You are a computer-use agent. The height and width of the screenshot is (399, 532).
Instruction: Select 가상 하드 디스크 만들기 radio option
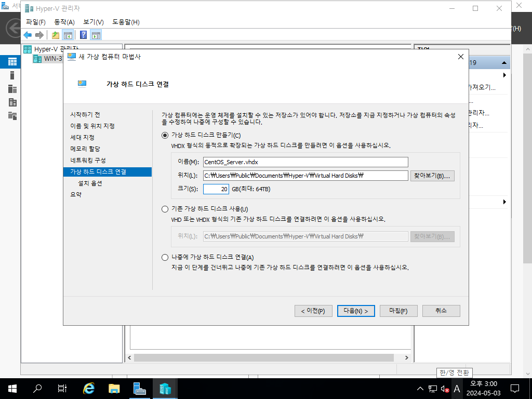tap(165, 136)
